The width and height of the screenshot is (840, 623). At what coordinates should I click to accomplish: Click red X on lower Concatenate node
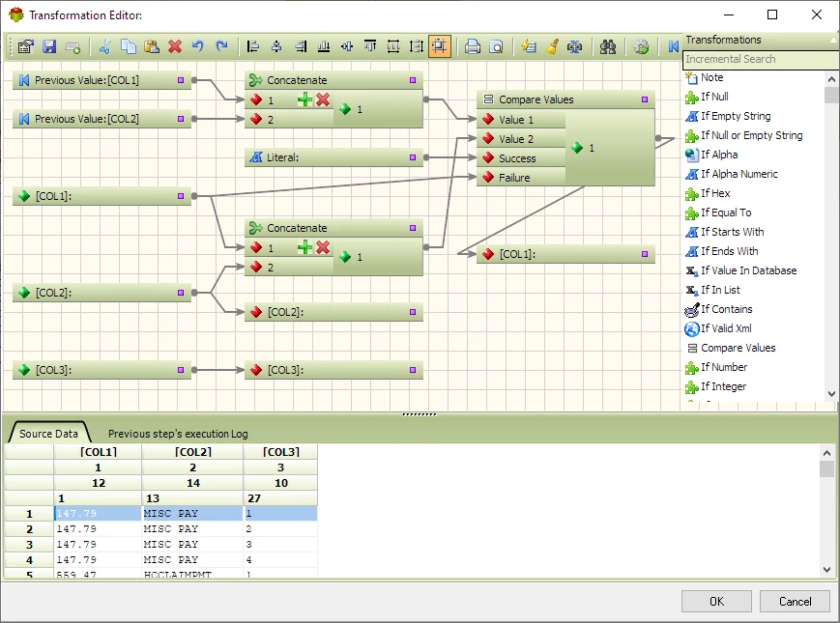pyautogui.click(x=323, y=247)
